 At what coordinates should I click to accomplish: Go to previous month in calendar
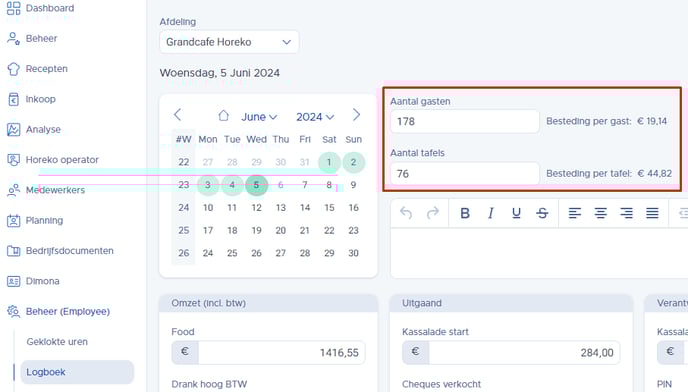pos(177,115)
